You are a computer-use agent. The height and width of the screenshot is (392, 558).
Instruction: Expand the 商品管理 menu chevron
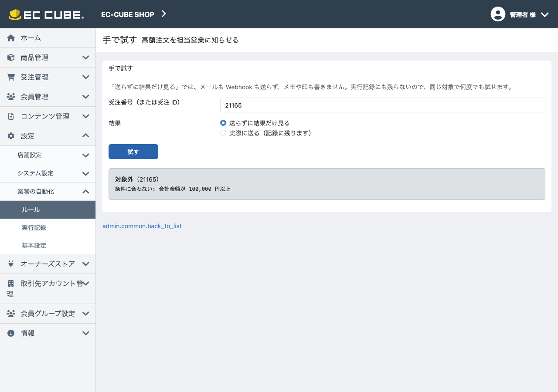click(x=86, y=57)
